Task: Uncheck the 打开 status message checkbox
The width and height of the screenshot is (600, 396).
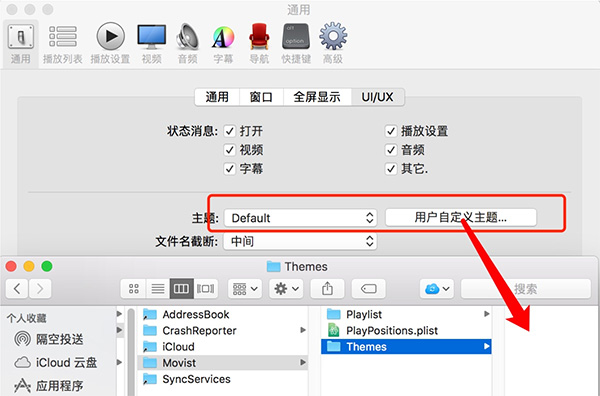Action: (x=230, y=131)
